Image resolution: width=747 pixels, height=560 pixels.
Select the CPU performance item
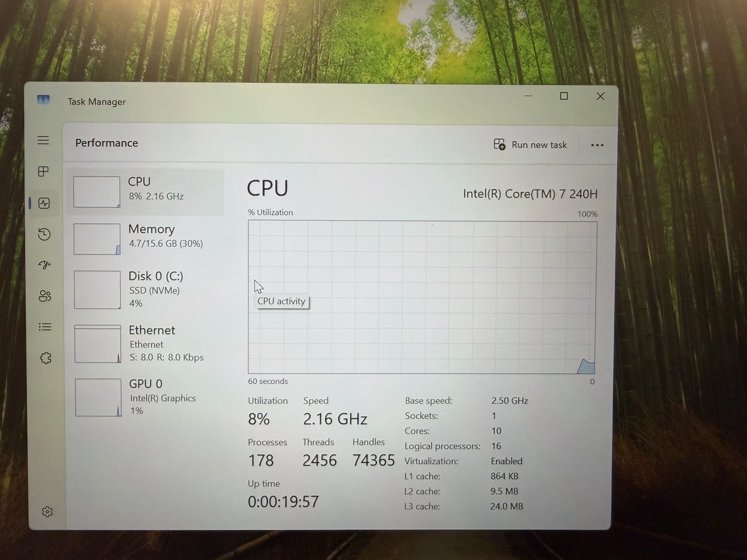[x=146, y=192]
